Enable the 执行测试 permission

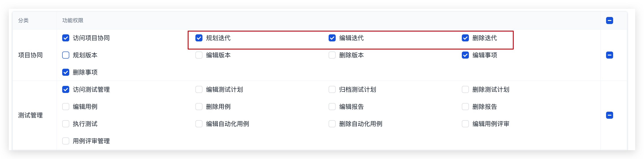click(66, 124)
